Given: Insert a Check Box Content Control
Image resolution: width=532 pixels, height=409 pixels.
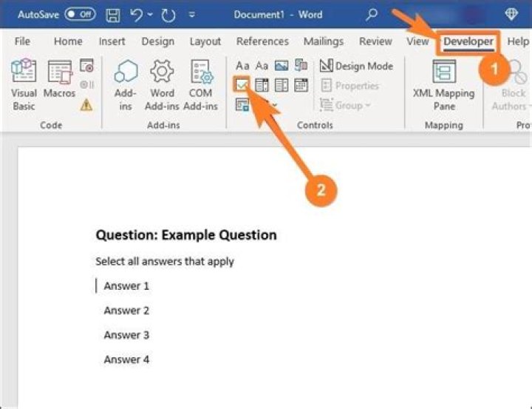Looking at the screenshot, I should click(242, 85).
